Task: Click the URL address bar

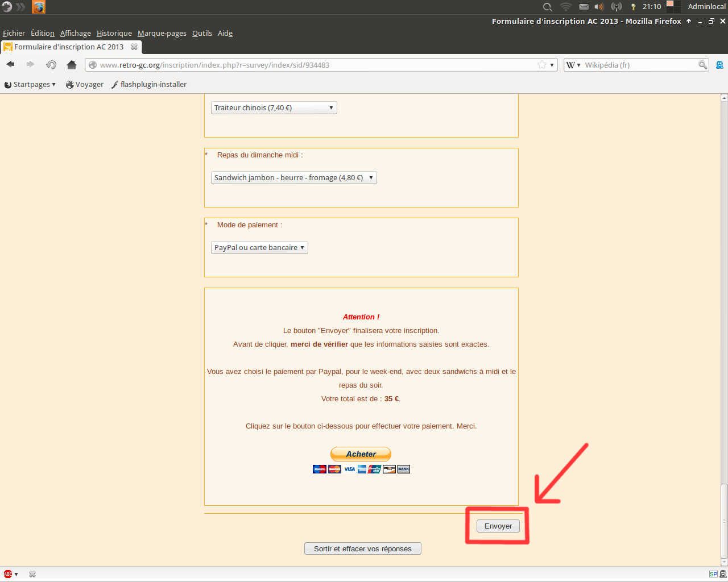Action: click(x=313, y=65)
